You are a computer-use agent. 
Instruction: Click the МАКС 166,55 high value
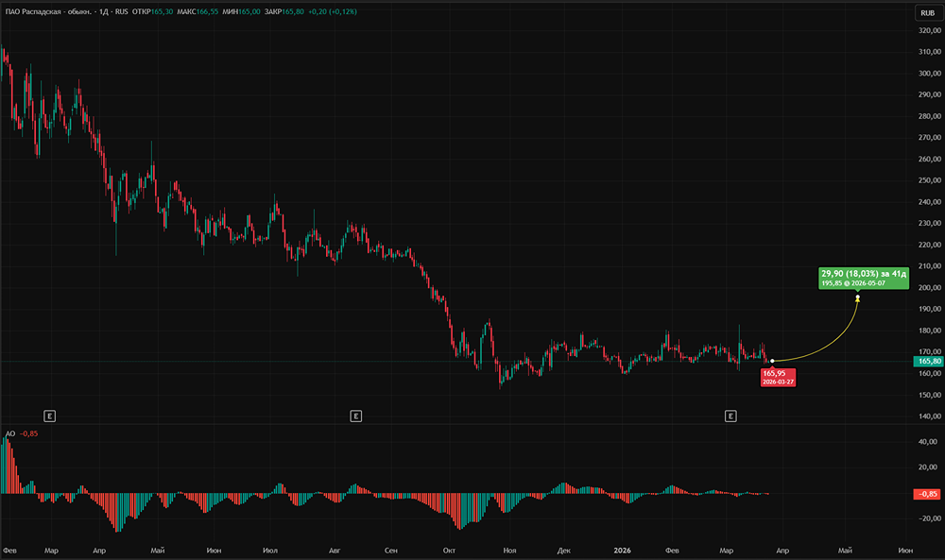pyautogui.click(x=198, y=11)
